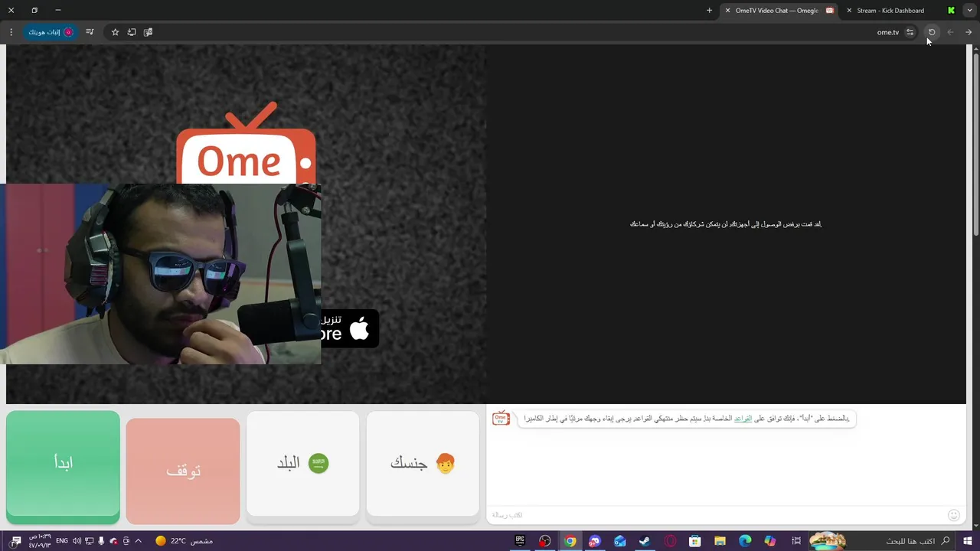The width and height of the screenshot is (980, 551).
Task: Open the weather widget showing 22°C
Action: coord(184,541)
